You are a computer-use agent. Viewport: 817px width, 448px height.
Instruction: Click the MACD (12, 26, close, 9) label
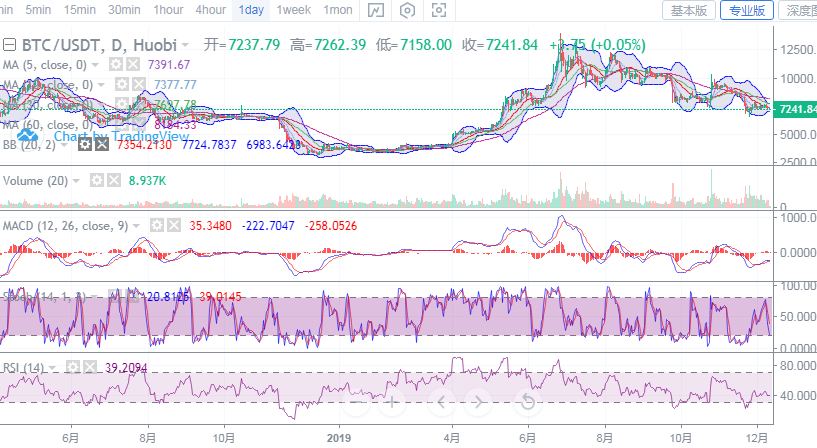[x=65, y=226]
